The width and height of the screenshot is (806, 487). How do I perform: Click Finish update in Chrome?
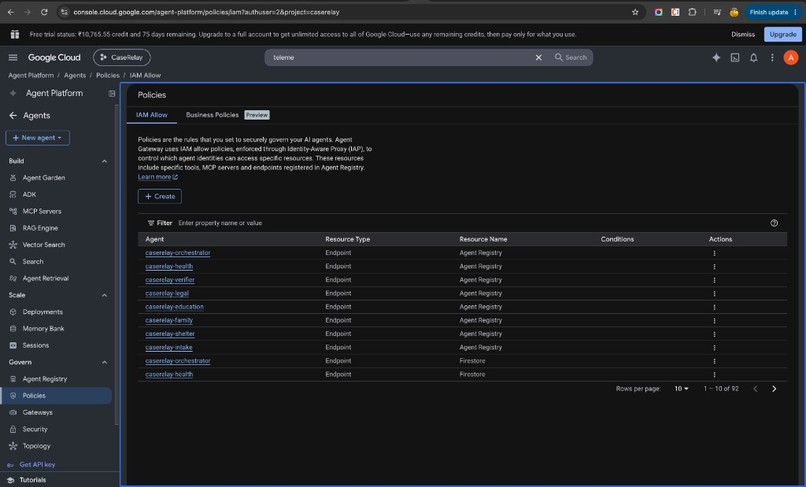click(769, 12)
